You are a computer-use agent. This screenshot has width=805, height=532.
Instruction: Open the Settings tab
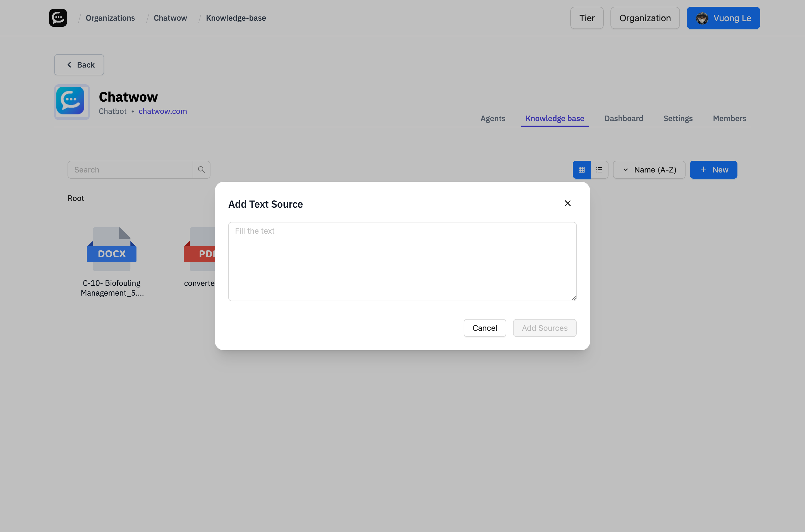pos(678,118)
